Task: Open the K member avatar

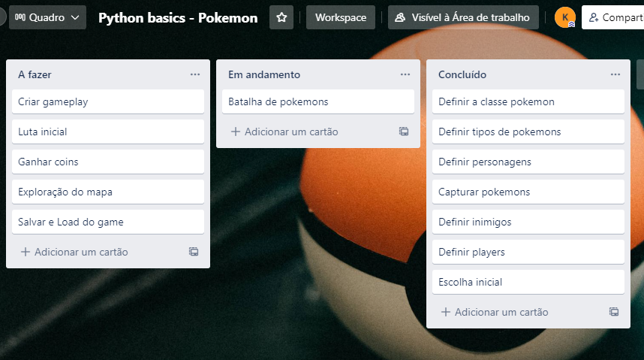Action: pos(564,17)
